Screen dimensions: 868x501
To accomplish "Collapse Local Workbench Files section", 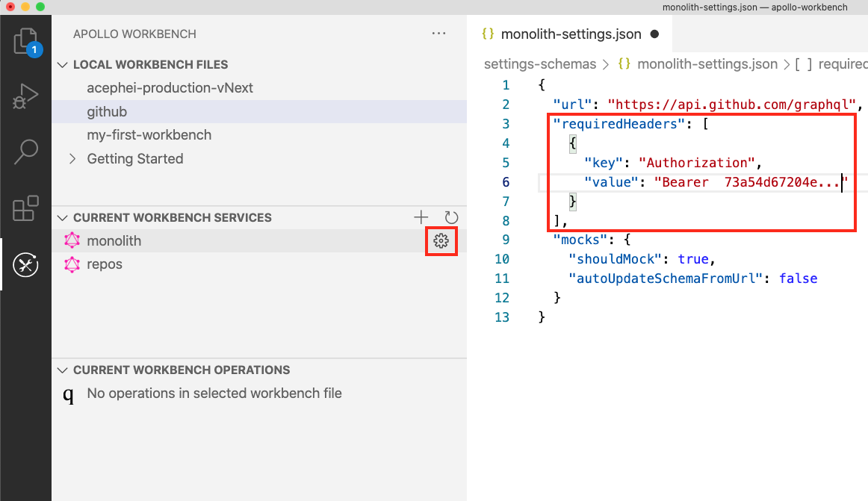I will pyautogui.click(x=63, y=65).
